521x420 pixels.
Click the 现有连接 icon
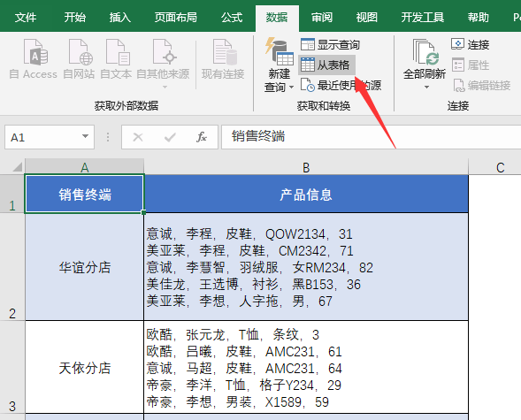(x=224, y=52)
